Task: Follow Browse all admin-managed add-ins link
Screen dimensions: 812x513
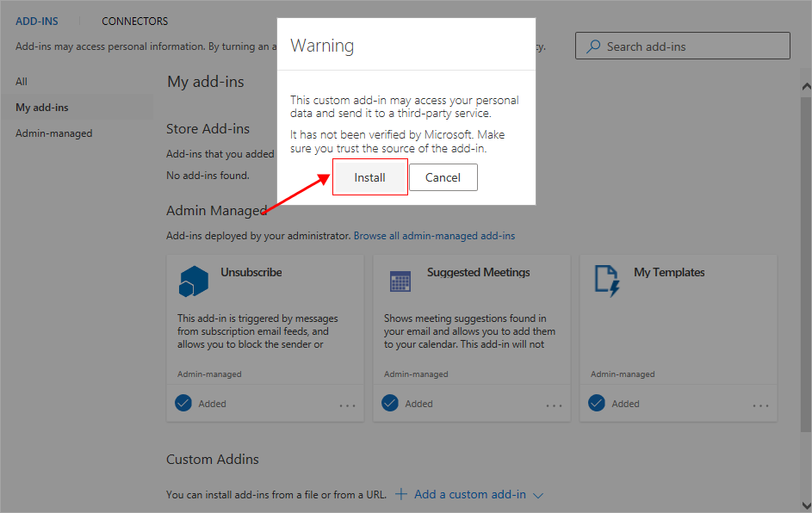Action: pos(434,235)
